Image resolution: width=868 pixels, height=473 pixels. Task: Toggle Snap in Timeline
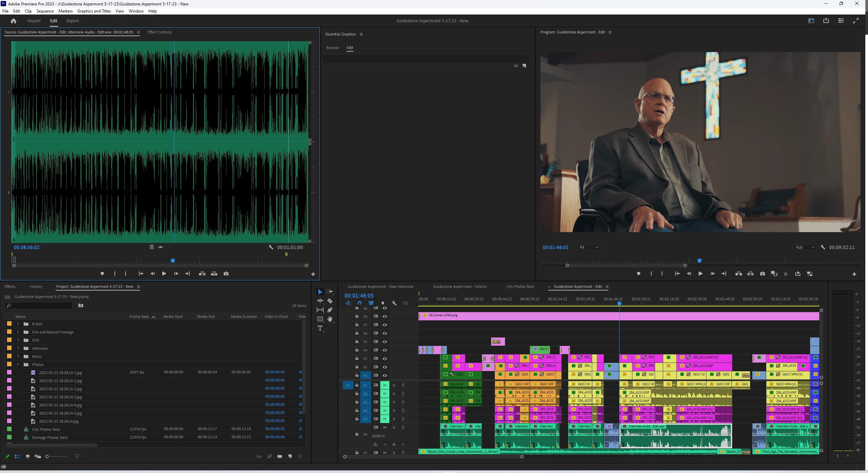point(360,303)
